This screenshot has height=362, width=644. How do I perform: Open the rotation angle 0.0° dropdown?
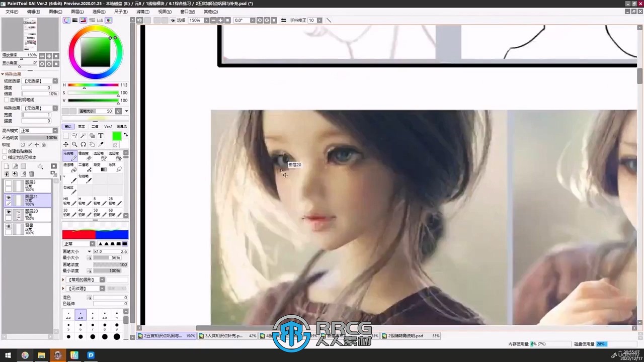[x=253, y=21]
